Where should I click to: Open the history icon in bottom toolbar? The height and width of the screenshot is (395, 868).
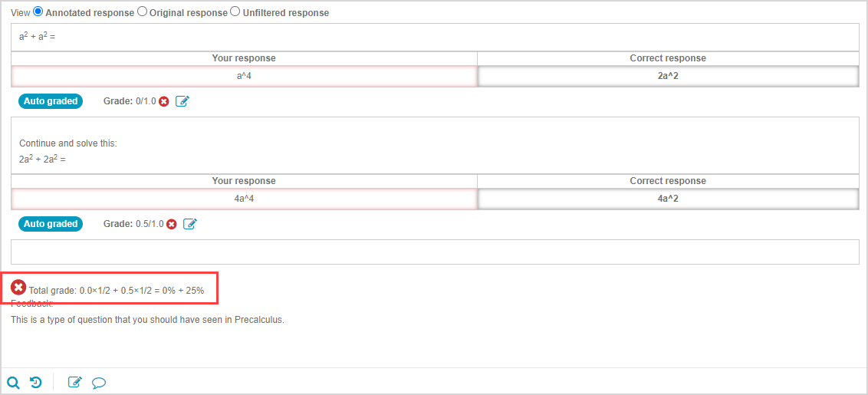pos(36,382)
